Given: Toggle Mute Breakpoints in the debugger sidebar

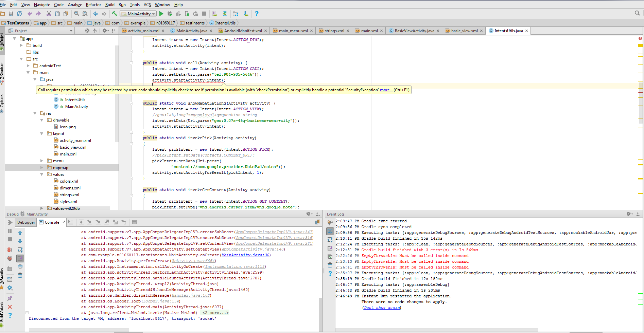Looking at the screenshot, I should tap(10, 258).
